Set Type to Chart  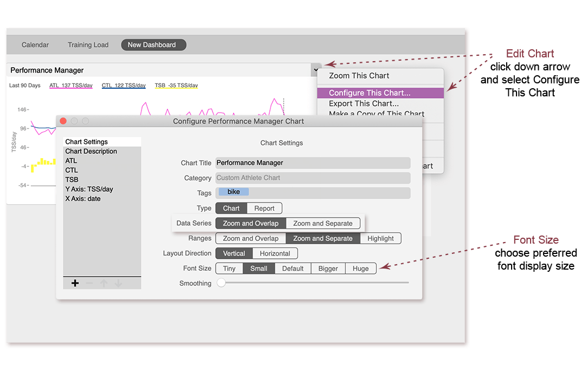[231, 208]
